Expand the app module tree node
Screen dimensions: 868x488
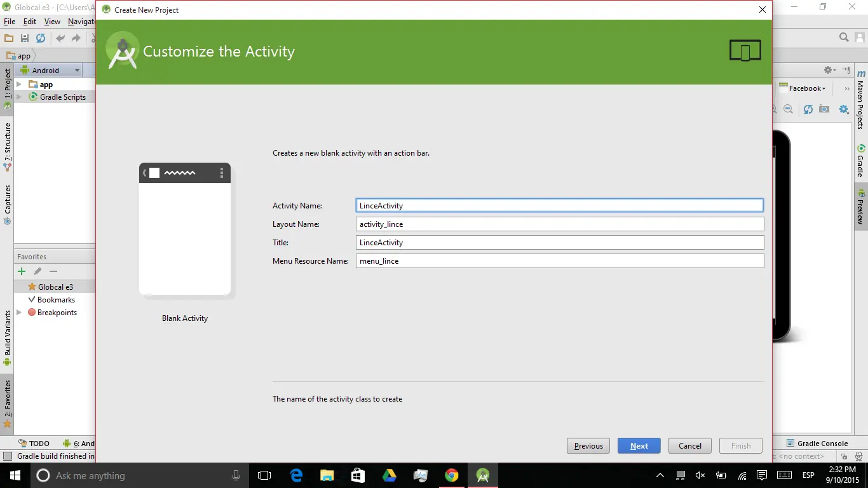18,85
